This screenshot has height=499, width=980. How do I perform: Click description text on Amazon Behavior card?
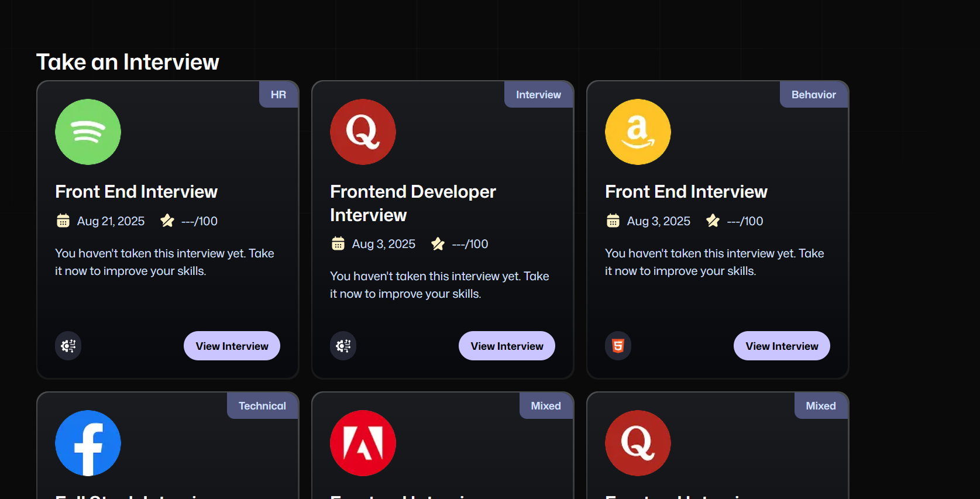[x=714, y=262]
